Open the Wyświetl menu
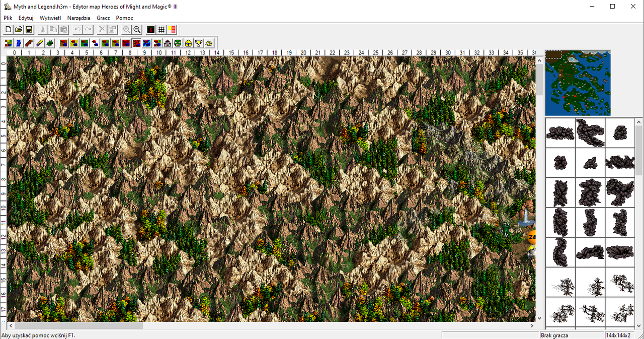 click(x=50, y=18)
